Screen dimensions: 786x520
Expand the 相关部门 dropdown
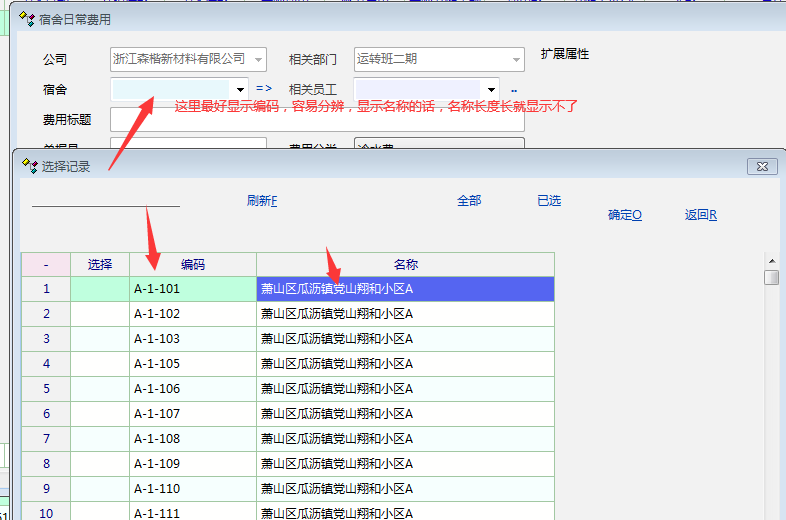pos(516,59)
